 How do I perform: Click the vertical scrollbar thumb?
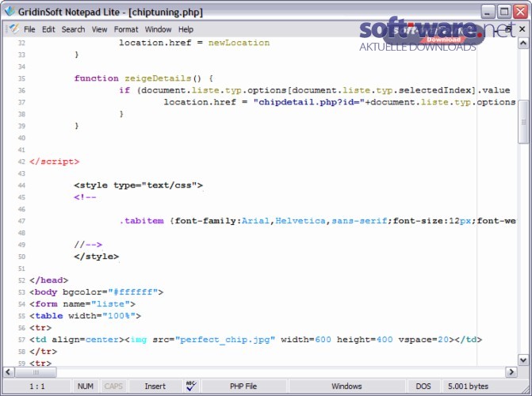coord(523,122)
